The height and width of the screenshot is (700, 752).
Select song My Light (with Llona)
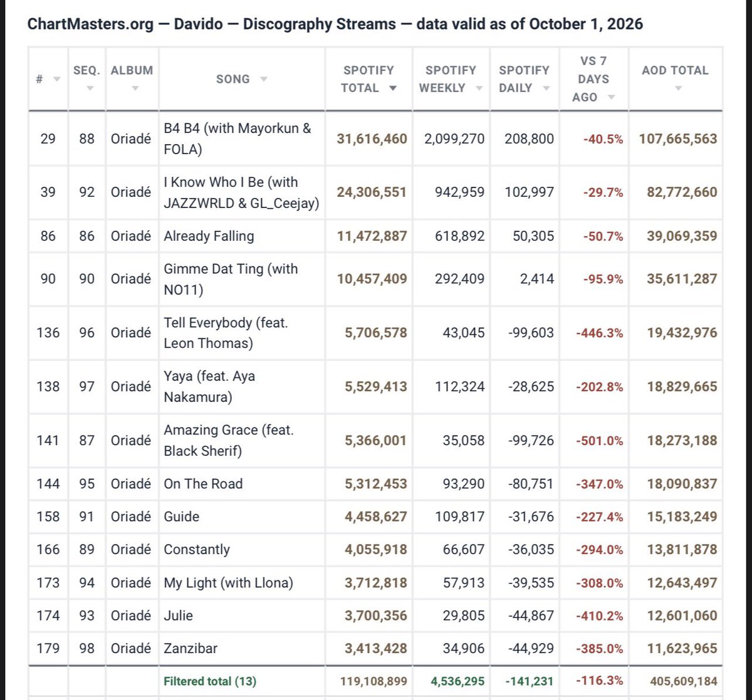click(228, 583)
